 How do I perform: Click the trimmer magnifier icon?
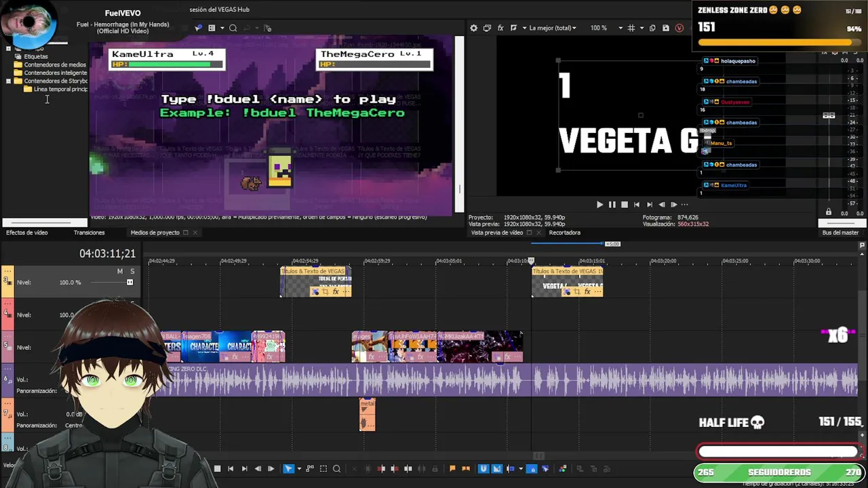[x=233, y=28]
